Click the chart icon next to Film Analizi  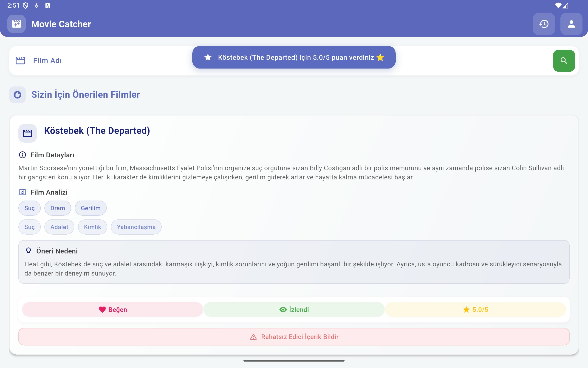pos(23,192)
